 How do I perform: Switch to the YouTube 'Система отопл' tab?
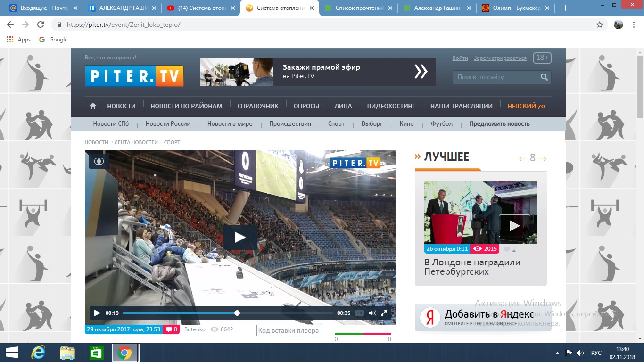[x=200, y=8]
